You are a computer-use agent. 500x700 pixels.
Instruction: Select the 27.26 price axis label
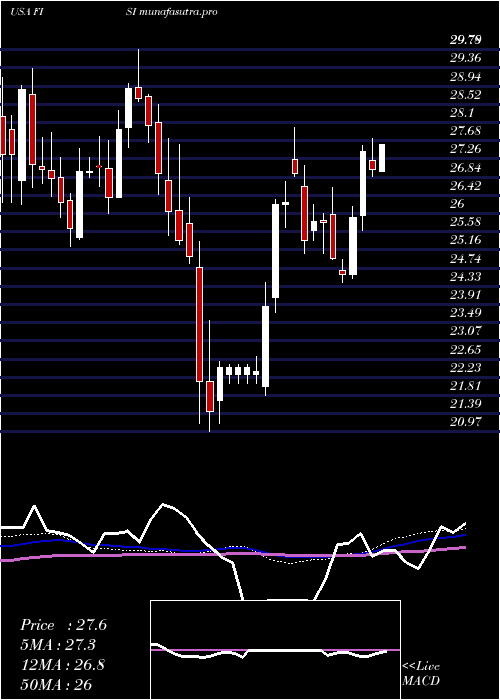tap(466, 149)
